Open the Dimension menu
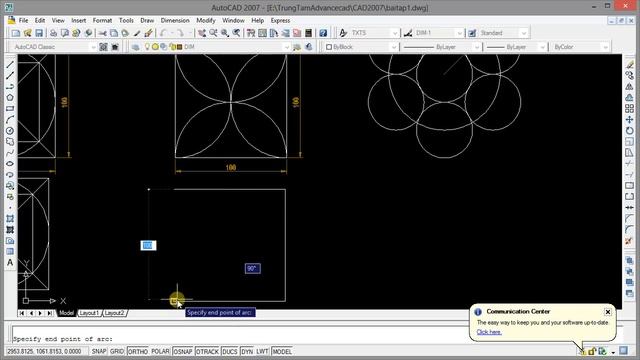Image resolution: width=640 pixels, height=360 pixels. 175,20
